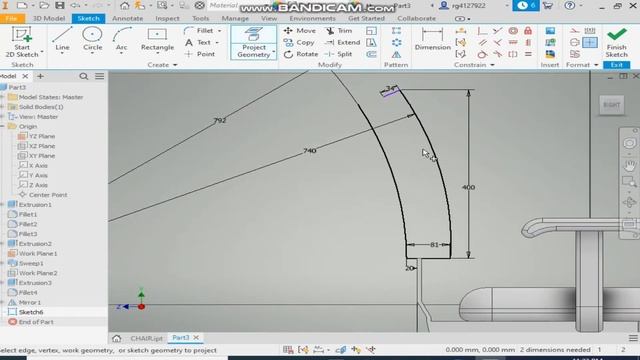
Task: Insert a Text annotation
Action: coord(198,42)
